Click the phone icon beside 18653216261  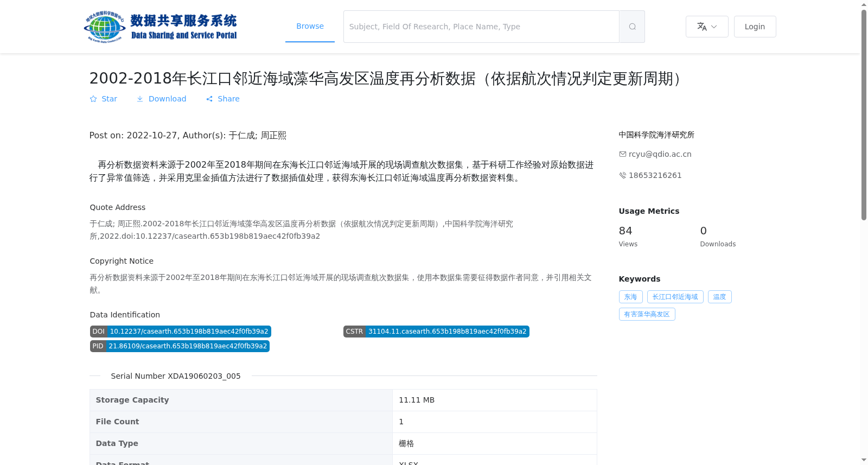[x=623, y=175]
